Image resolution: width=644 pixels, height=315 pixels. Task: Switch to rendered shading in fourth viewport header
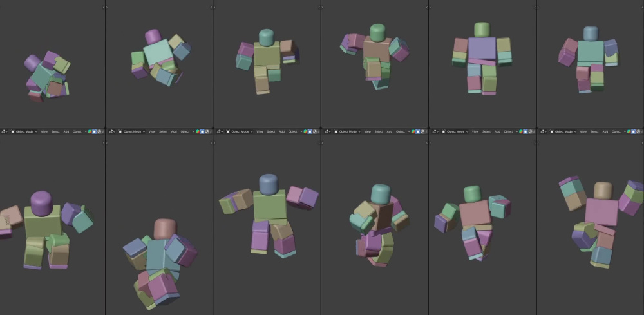point(422,131)
